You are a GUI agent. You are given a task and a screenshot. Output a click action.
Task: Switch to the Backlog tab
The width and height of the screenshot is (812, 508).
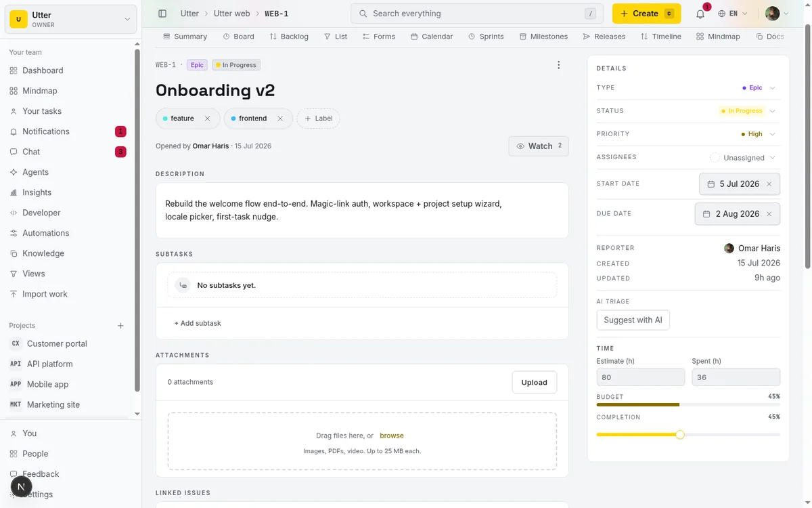click(x=289, y=37)
